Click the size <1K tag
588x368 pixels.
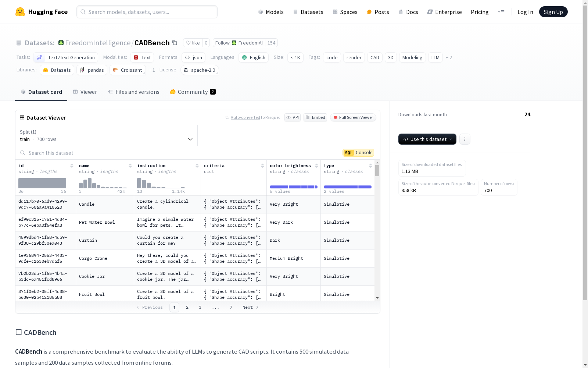[x=295, y=57]
